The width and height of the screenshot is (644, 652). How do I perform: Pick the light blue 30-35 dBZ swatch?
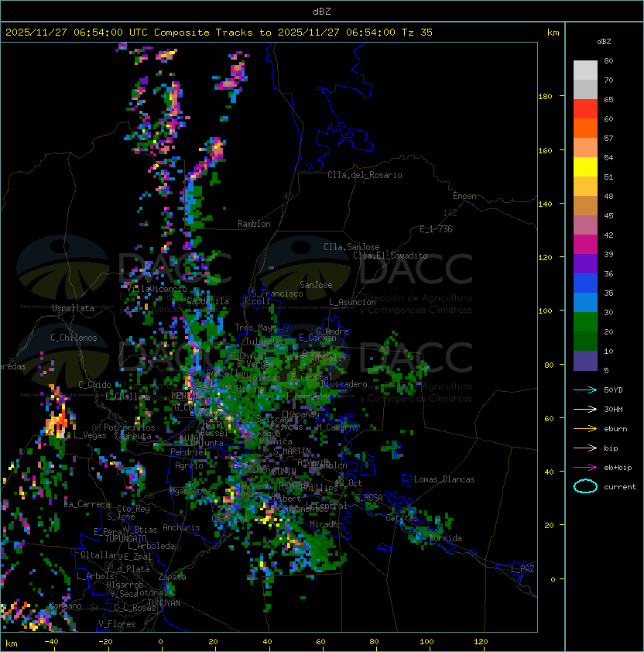click(585, 303)
